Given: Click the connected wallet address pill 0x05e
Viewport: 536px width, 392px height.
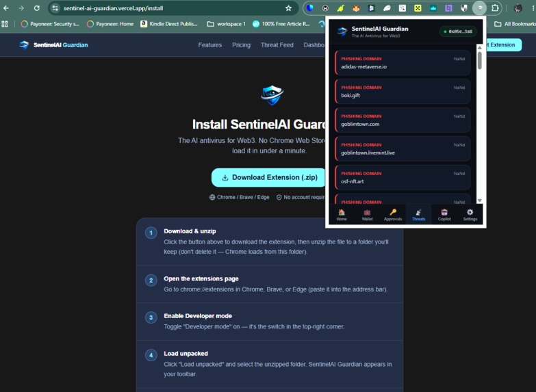Looking at the screenshot, I should coord(458,31).
